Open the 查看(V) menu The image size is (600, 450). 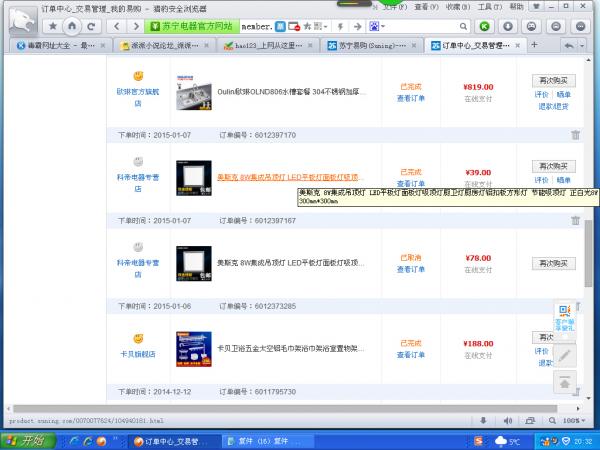coord(426,7)
